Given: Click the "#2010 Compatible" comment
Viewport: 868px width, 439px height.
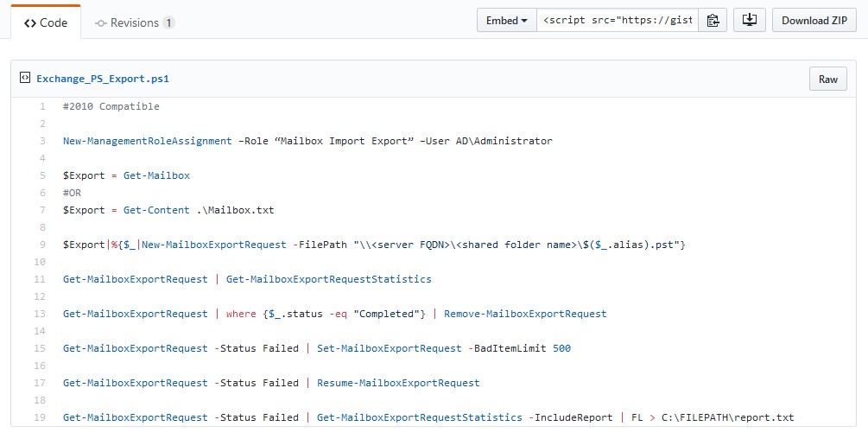Looking at the screenshot, I should click(x=111, y=106).
